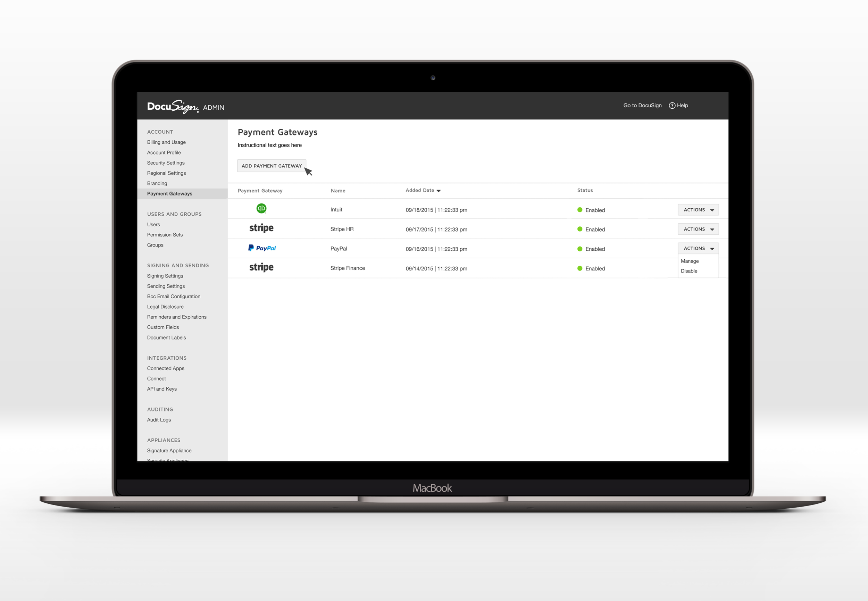This screenshot has height=601, width=868.
Task: Open Custom Fields page
Action: point(163,327)
